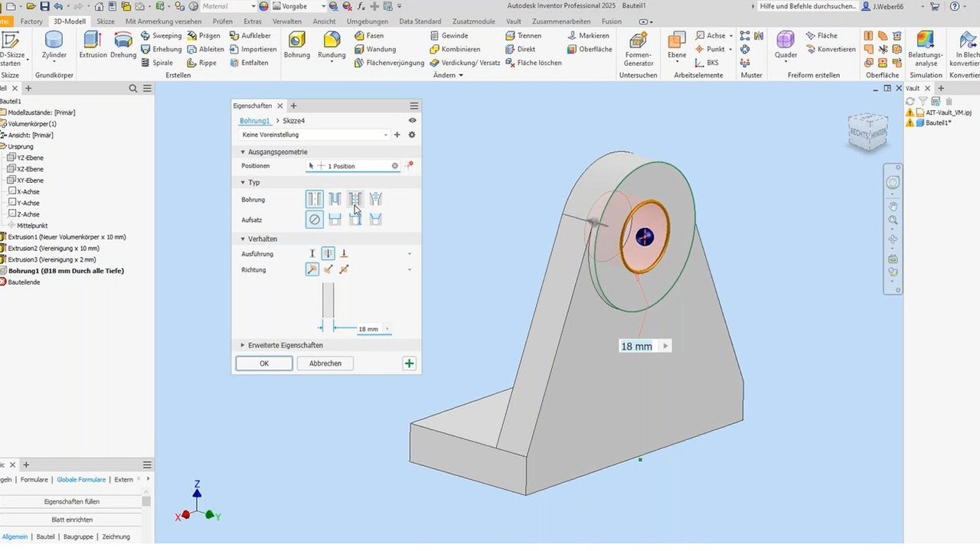Select the Globale Formulare tab
This screenshot has width=980, height=551.
[x=81, y=480]
